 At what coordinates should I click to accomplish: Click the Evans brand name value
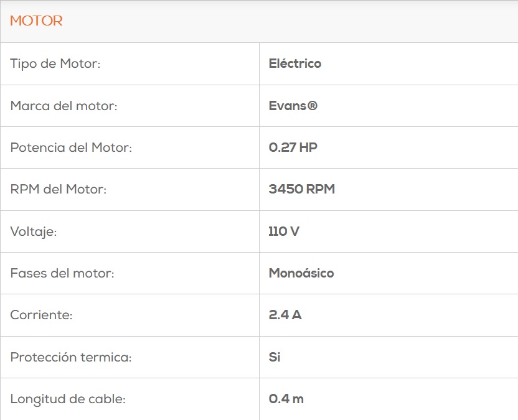click(288, 106)
